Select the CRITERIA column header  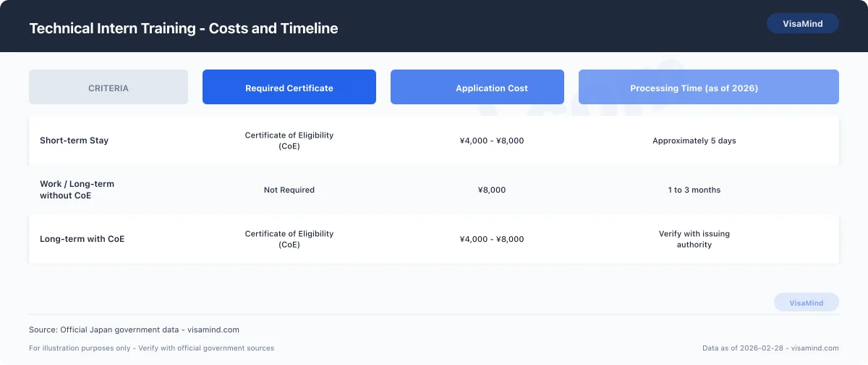[109, 88]
